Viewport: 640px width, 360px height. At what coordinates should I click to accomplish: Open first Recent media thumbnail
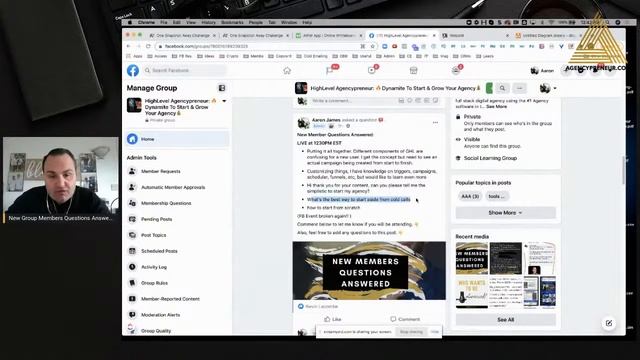coord(472,258)
